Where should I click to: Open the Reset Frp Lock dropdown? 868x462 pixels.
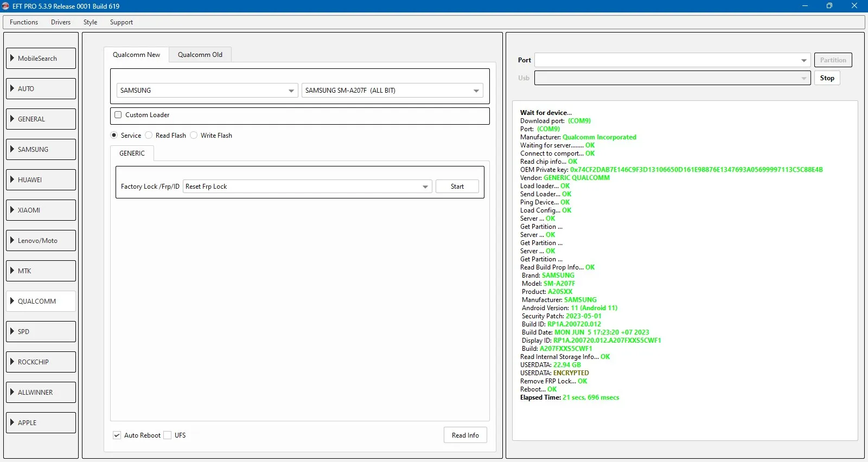(x=307, y=187)
